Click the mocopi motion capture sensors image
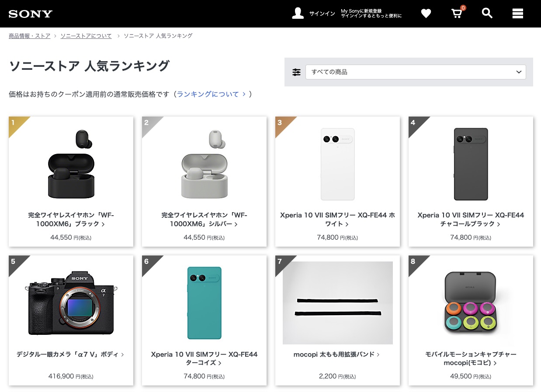541x392 pixels. point(471,303)
